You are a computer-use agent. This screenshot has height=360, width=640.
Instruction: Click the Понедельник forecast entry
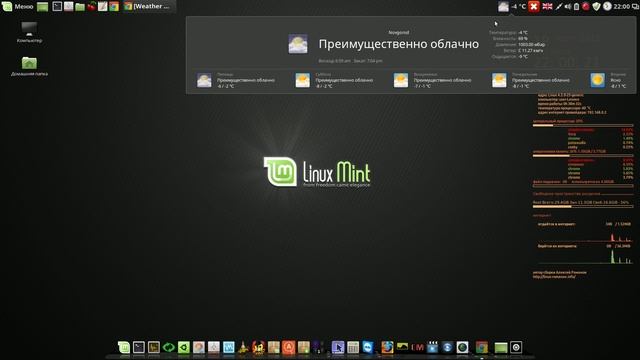click(x=531, y=80)
